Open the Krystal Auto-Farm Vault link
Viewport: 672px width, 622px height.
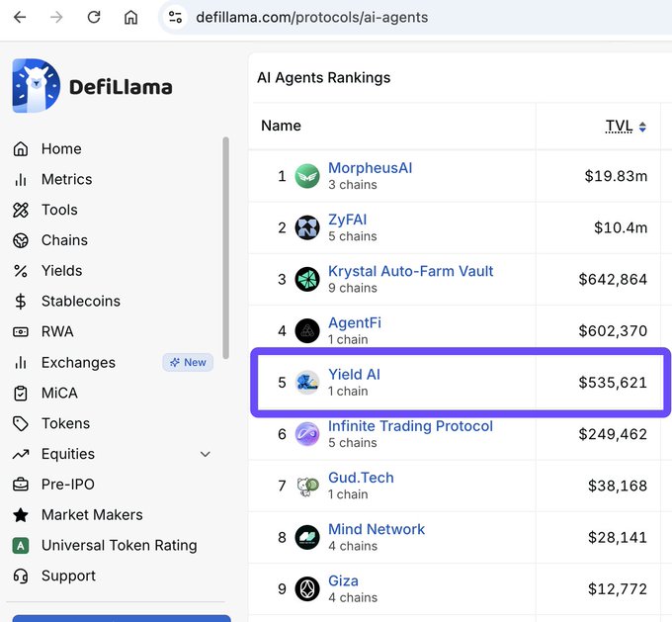point(410,271)
